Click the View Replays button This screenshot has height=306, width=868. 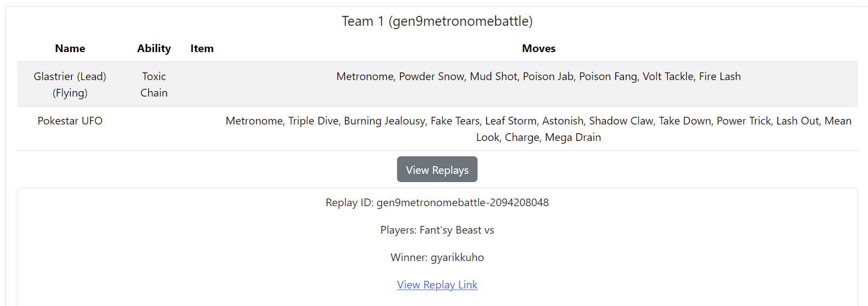437,169
